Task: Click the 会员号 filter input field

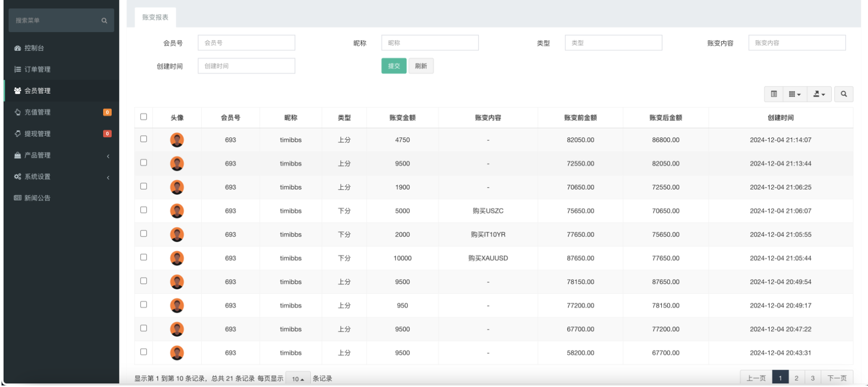Action: [246, 43]
